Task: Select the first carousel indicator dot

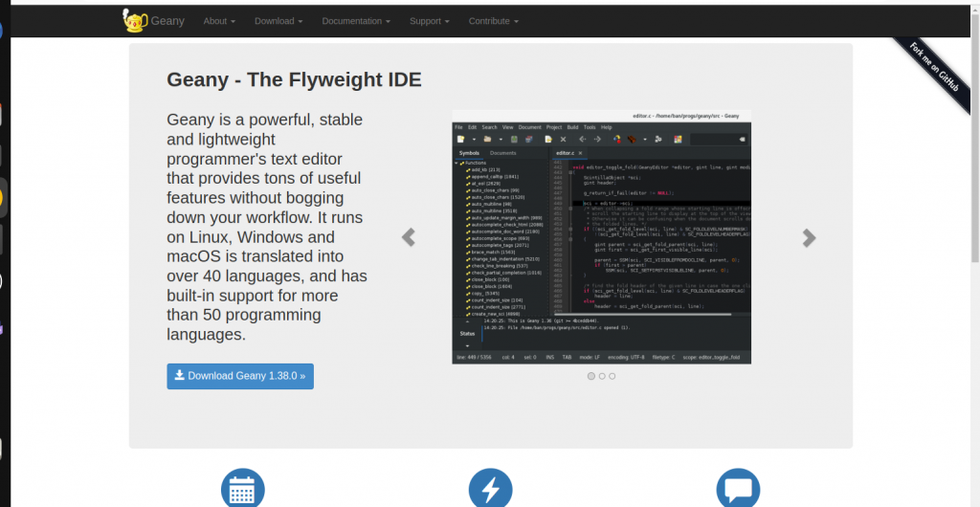Action: [x=591, y=376]
